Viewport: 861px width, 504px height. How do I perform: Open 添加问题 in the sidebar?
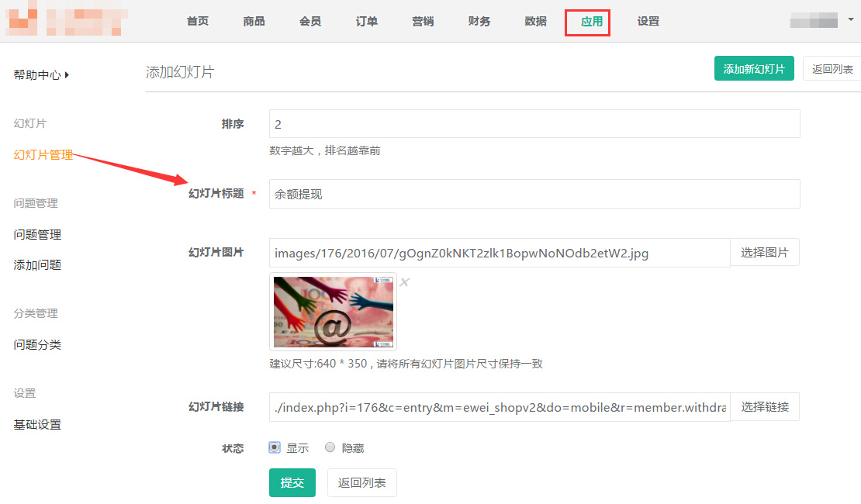point(37,265)
